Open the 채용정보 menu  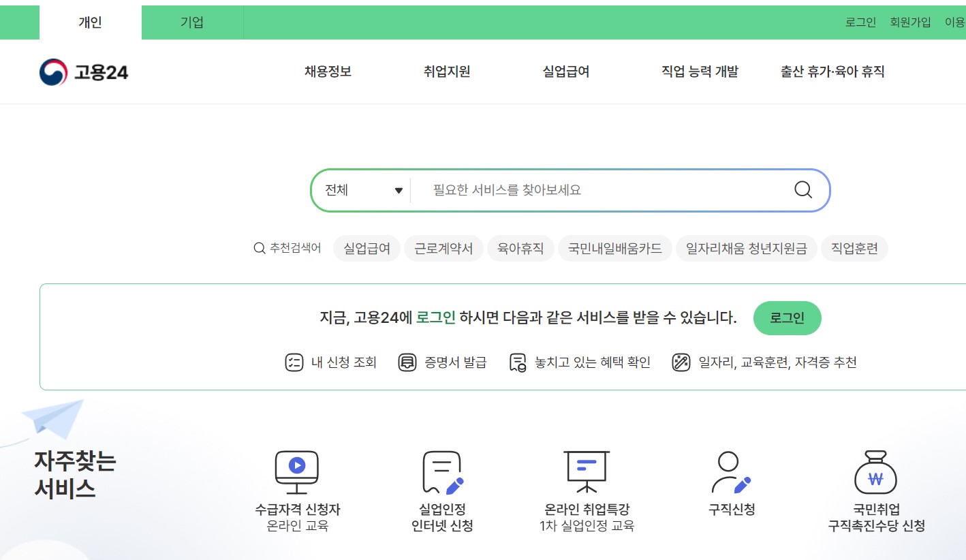click(x=328, y=72)
